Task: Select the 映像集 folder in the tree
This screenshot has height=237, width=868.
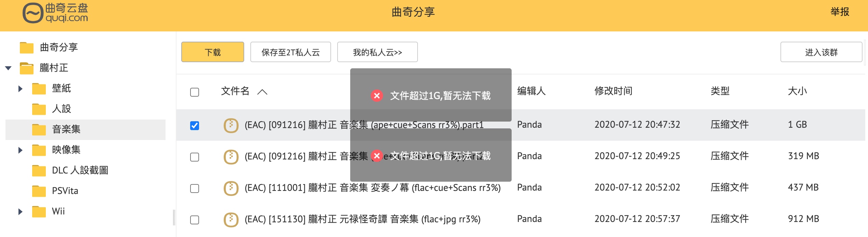Action: pos(66,150)
